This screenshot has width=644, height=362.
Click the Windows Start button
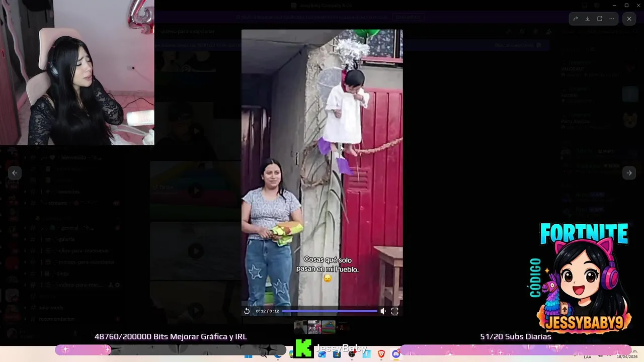tap(248, 355)
